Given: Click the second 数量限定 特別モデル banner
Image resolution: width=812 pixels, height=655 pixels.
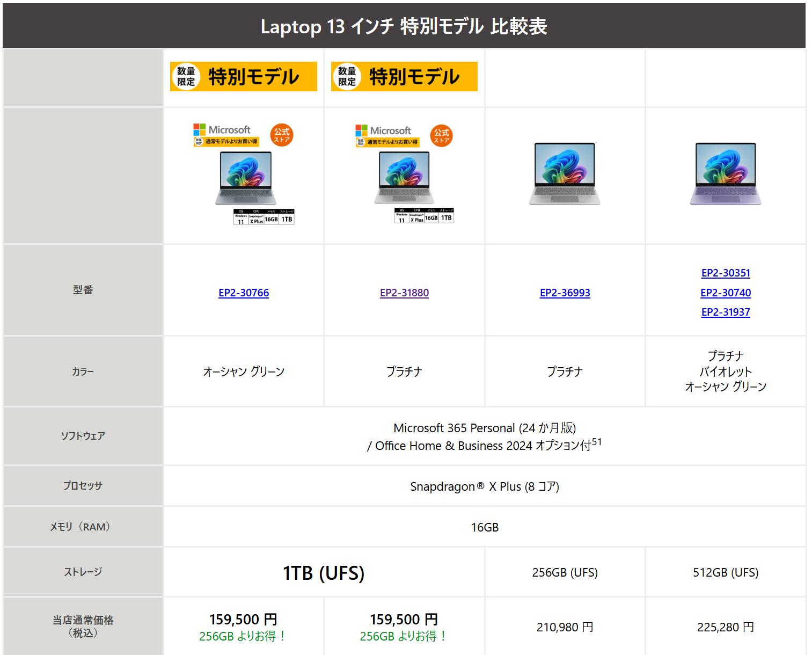Looking at the screenshot, I should 404,76.
